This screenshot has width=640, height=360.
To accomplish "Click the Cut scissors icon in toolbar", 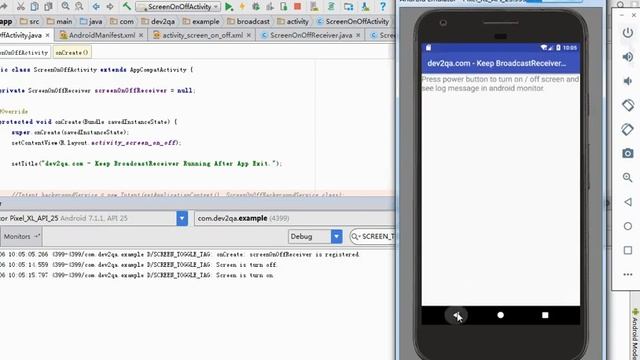I will (x=20, y=6).
